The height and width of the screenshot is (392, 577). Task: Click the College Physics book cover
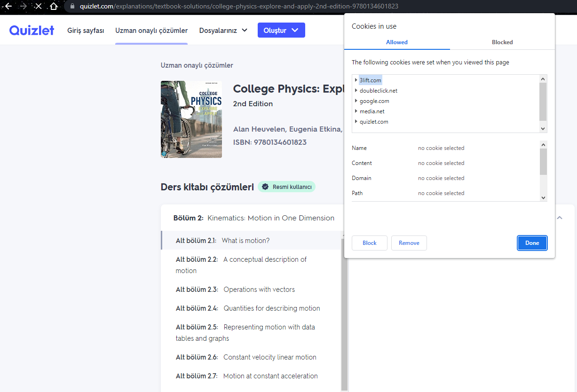[191, 119]
